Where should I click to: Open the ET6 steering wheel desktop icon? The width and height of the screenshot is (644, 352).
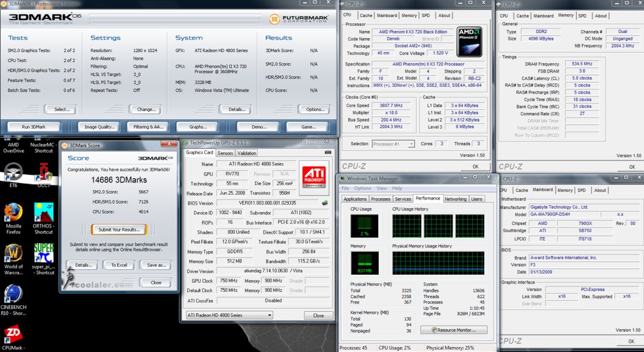point(13,172)
